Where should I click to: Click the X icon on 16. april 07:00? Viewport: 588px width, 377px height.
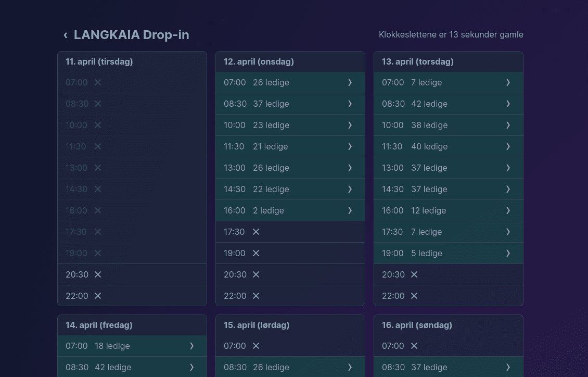[414, 346]
